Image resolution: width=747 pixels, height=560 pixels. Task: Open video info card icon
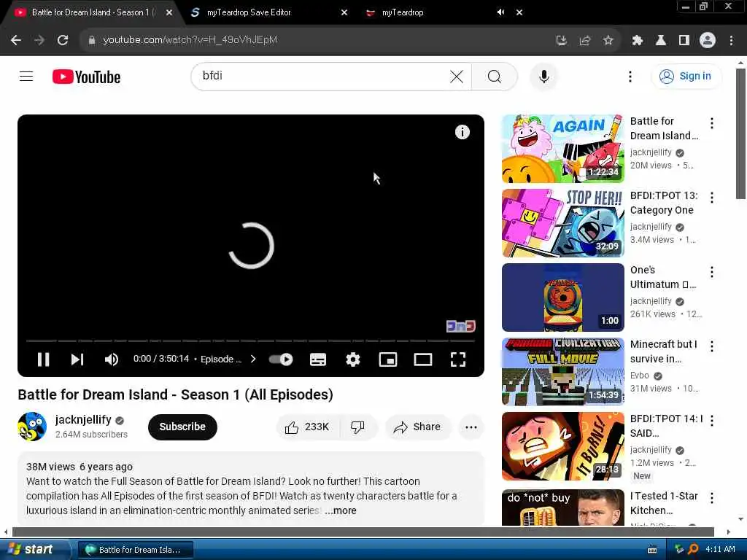[462, 132]
